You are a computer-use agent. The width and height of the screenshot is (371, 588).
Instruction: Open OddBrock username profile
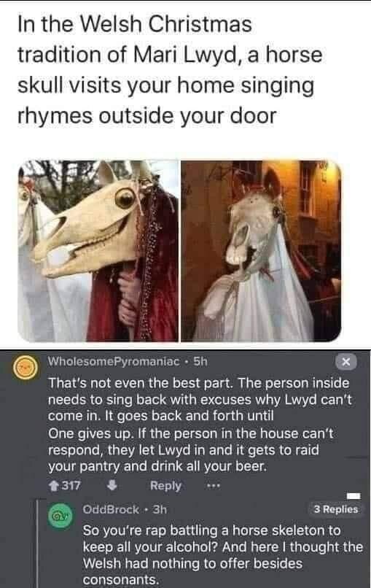point(111,509)
